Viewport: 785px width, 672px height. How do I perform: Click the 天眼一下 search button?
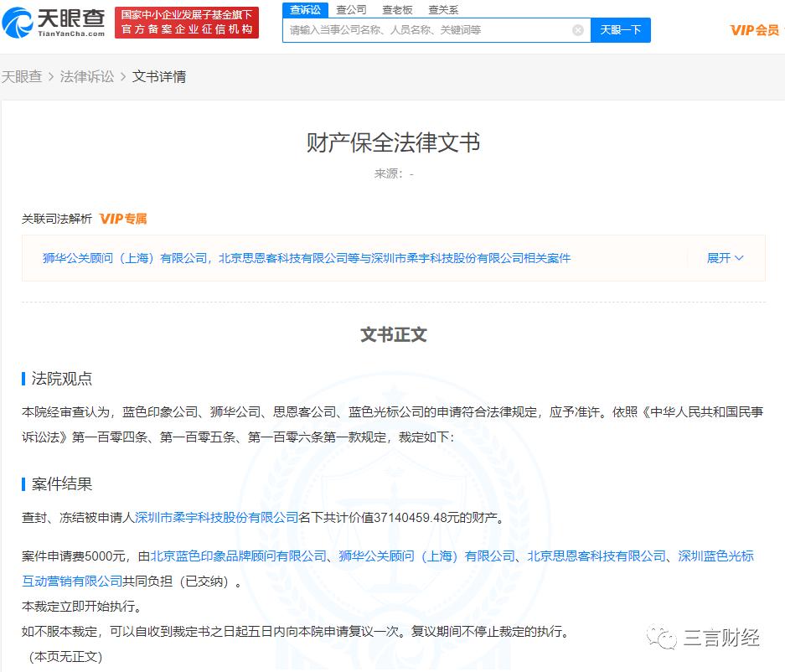coord(620,29)
